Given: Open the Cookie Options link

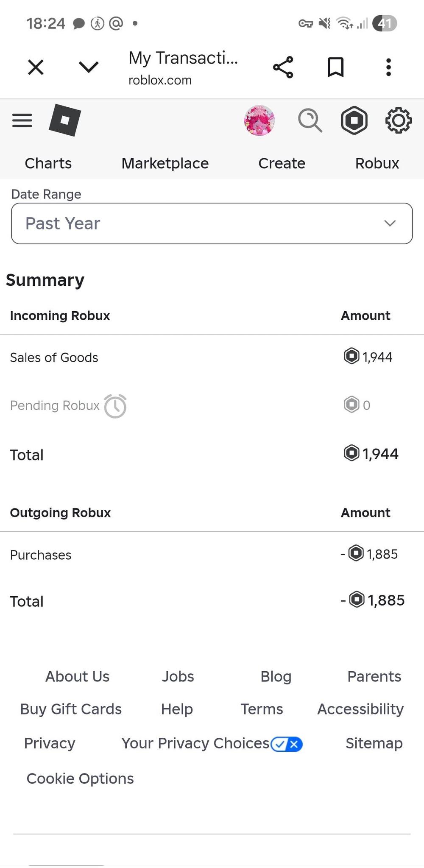Looking at the screenshot, I should [x=80, y=779].
